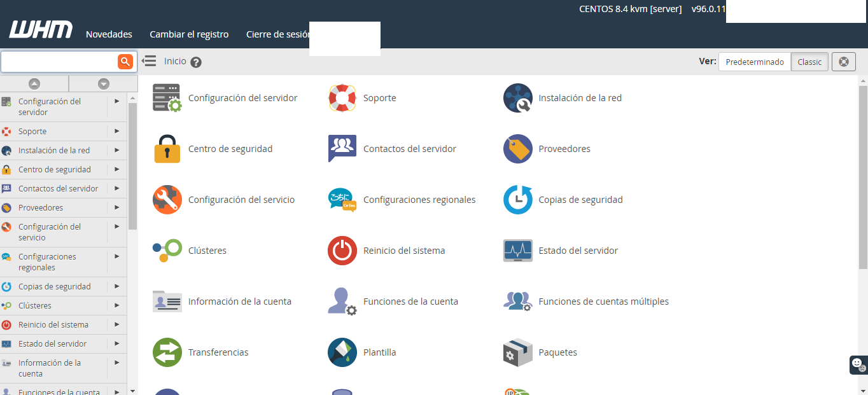Expand Centro de seguridad sidebar arrow
This screenshot has height=395, width=868.
click(x=117, y=169)
